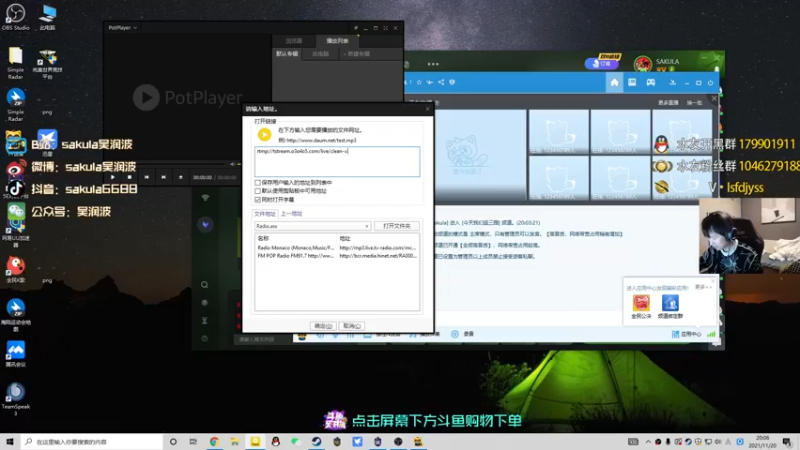Screen dimensions: 800x450
Task: Switch to 文件地址 tab in dialog
Action: 265,214
